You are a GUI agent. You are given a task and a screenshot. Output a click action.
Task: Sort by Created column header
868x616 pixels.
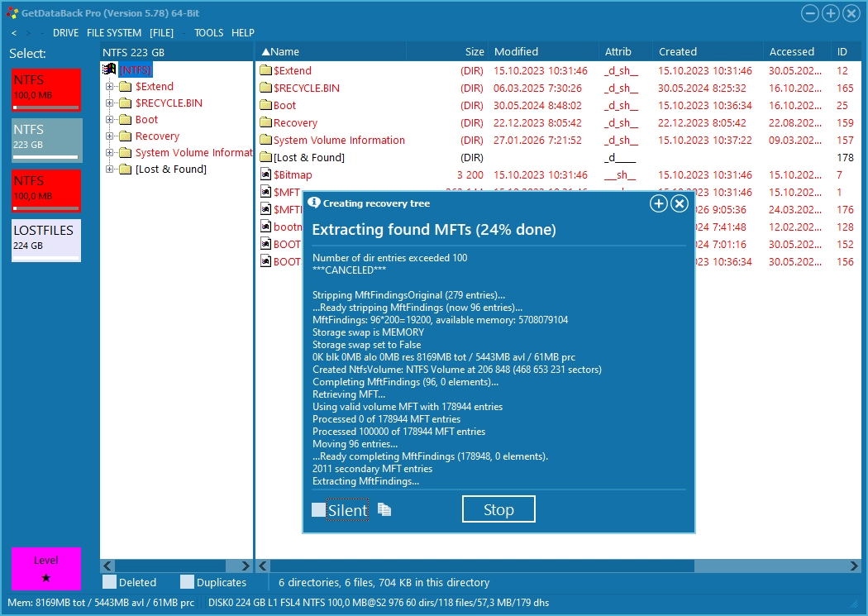point(707,51)
